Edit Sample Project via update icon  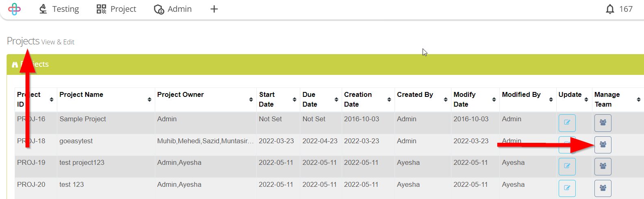tap(567, 123)
